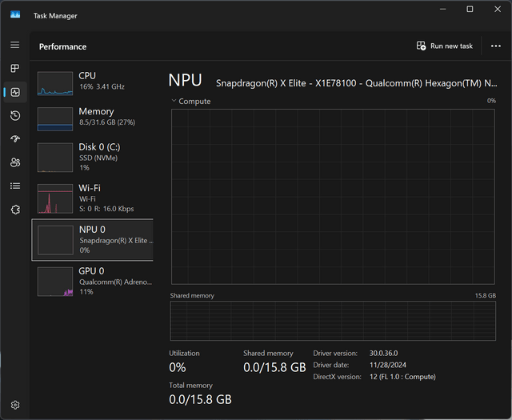512x420 pixels.
Task: Maximize the Task Manager window
Action: (x=470, y=9)
